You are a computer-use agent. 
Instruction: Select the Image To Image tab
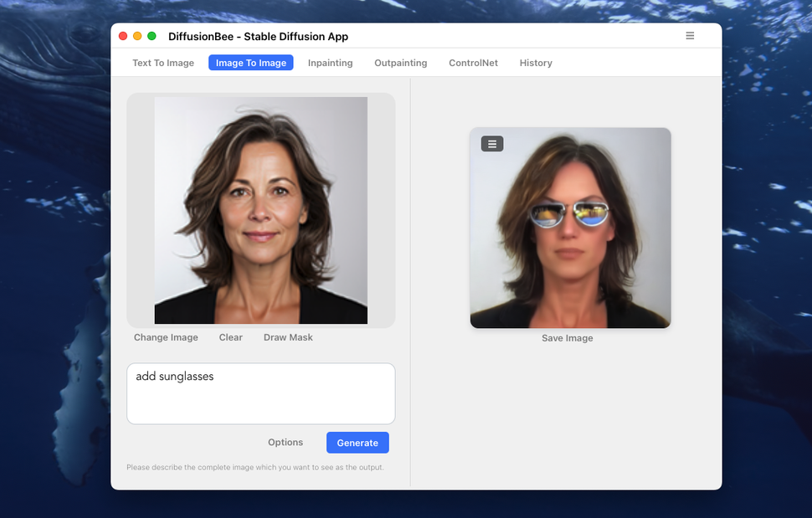click(250, 62)
